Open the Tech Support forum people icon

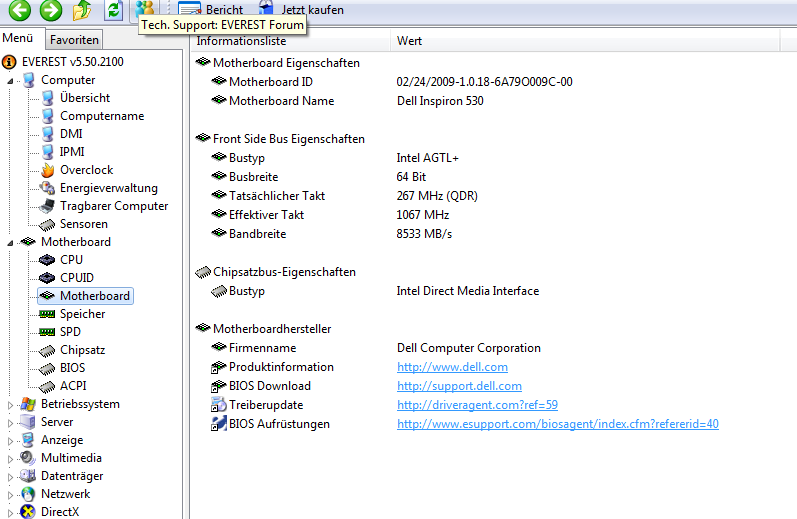click(145, 8)
